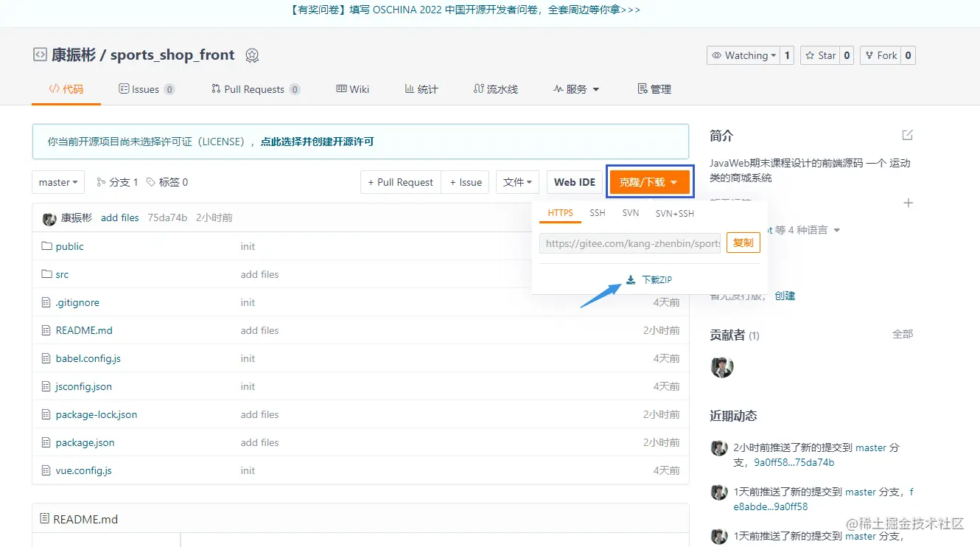Click the plus icon below the 简介 description
This screenshot has height=547, width=980.
[x=909, y=202]
